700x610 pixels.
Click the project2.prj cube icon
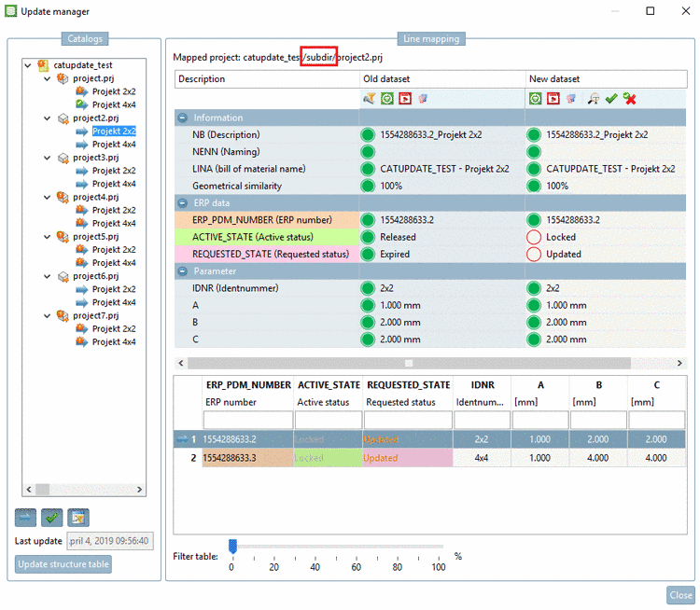63,118
